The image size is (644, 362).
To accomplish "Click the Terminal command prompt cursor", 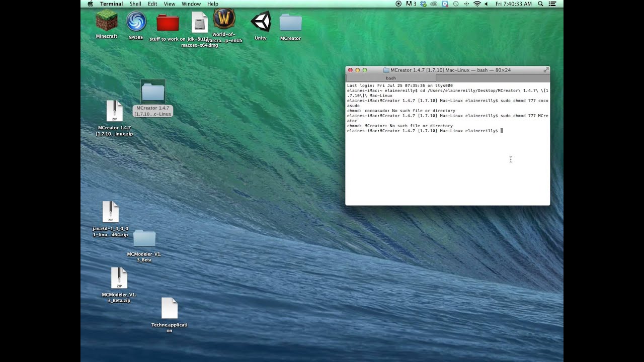I will [x=502, y=131].
